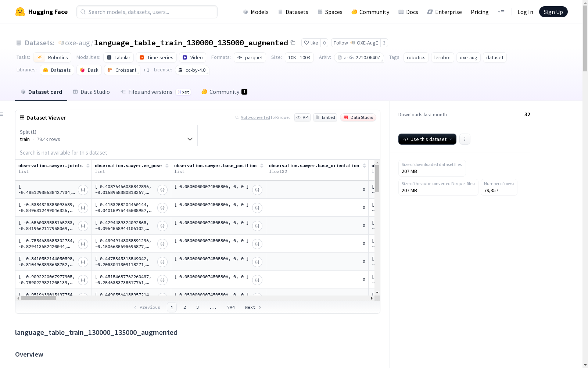588x368 pixels.
Task: Expand the Split train dropdown
Action: (x=107, y=135)
